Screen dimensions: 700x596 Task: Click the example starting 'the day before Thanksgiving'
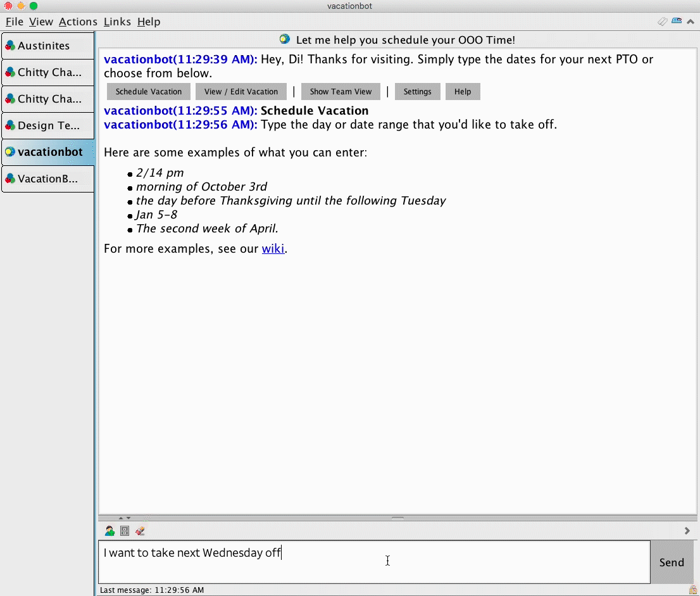tap(291, 201)
